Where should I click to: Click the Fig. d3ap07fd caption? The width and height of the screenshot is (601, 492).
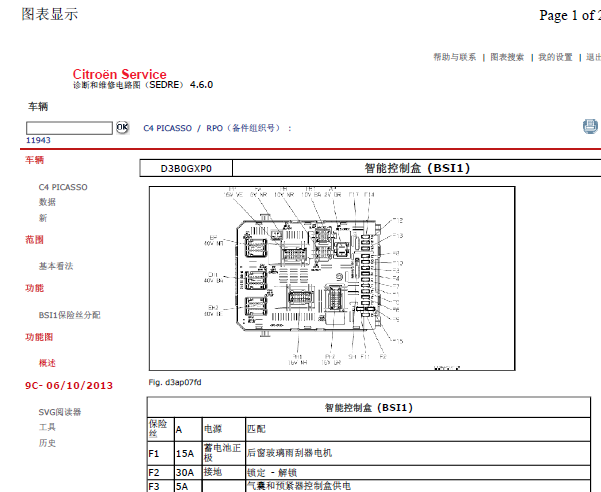point(175,382)
